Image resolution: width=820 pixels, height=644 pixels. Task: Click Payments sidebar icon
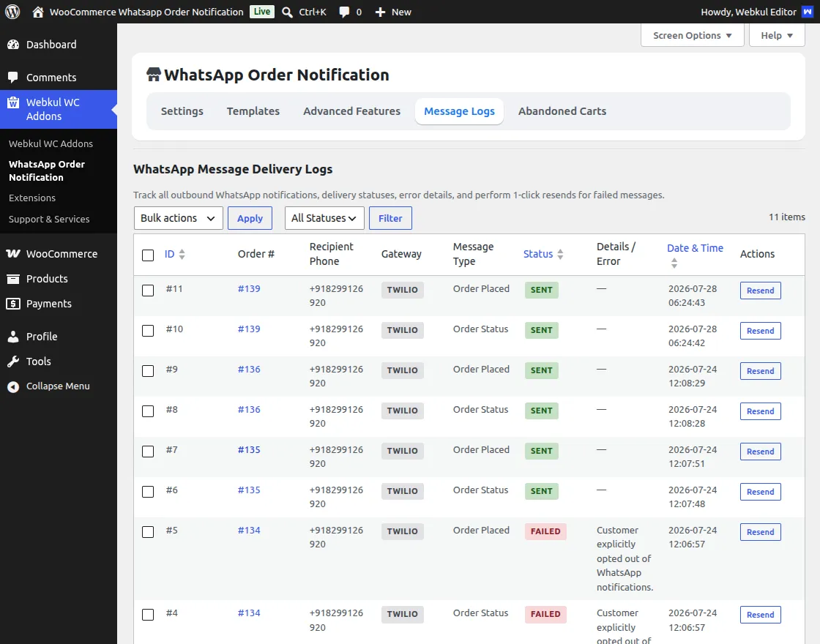click(13, 304)
